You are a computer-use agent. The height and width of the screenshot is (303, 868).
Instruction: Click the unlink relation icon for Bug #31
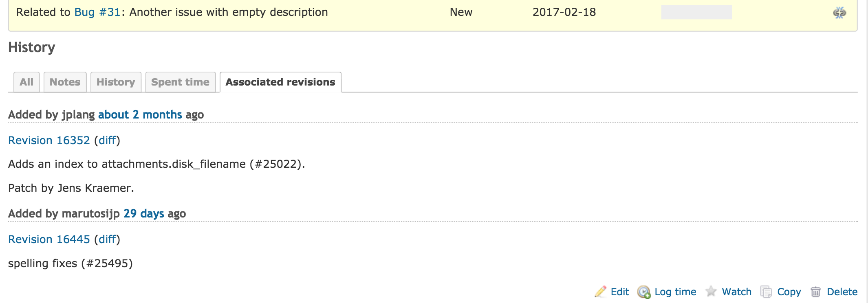839,13
